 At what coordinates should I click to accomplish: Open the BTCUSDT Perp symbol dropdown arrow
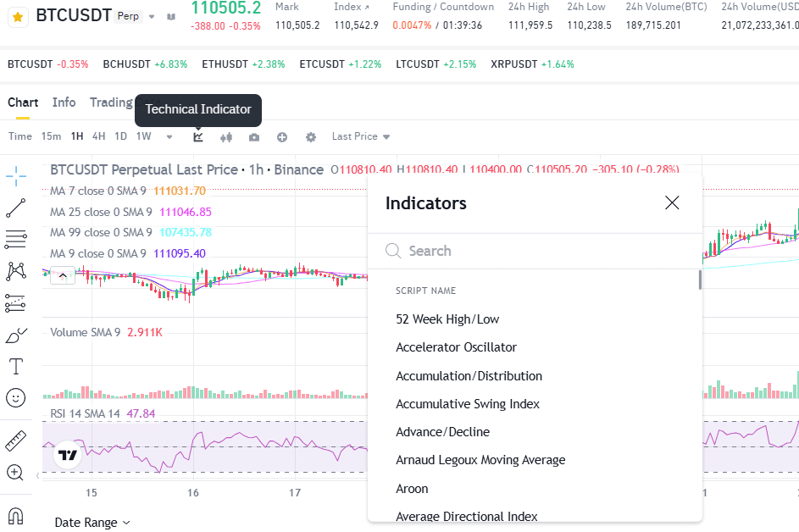(152, 17)
